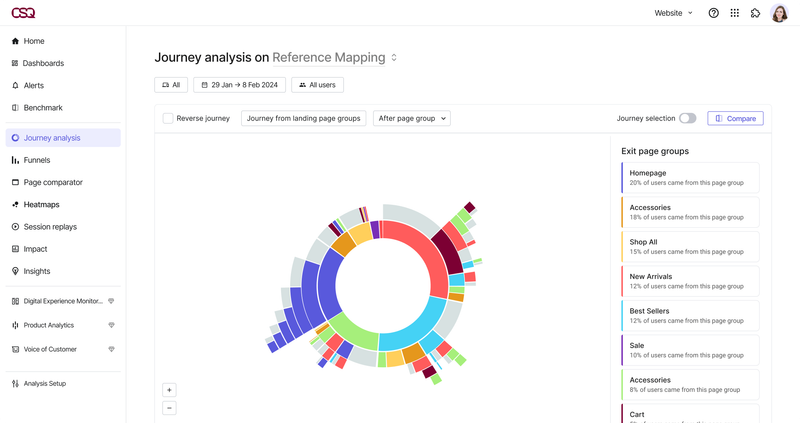Open the After page group dropdown
This screenshot has width=800, height=423.
411,118
